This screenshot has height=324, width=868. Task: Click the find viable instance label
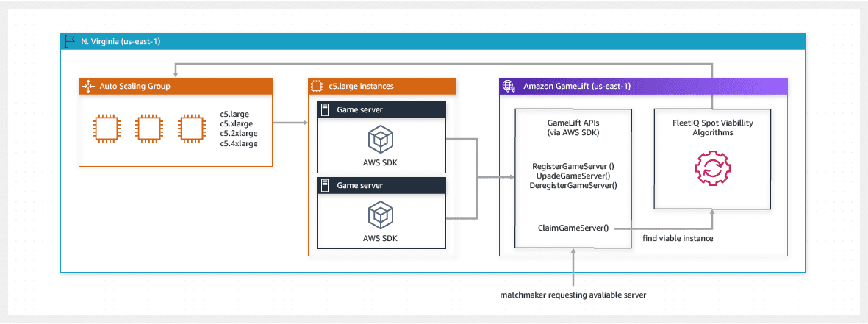678,239
